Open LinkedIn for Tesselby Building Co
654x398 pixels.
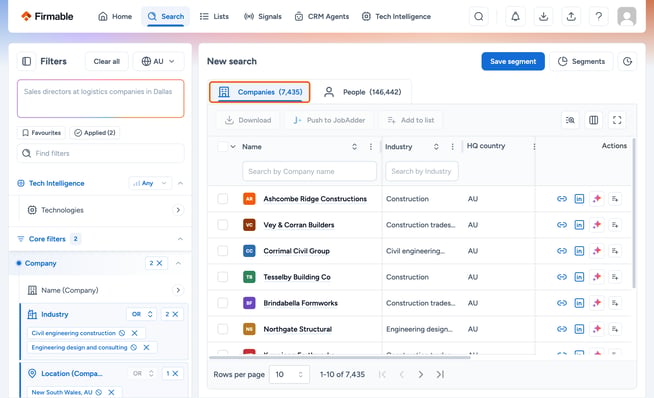(579, 277)
